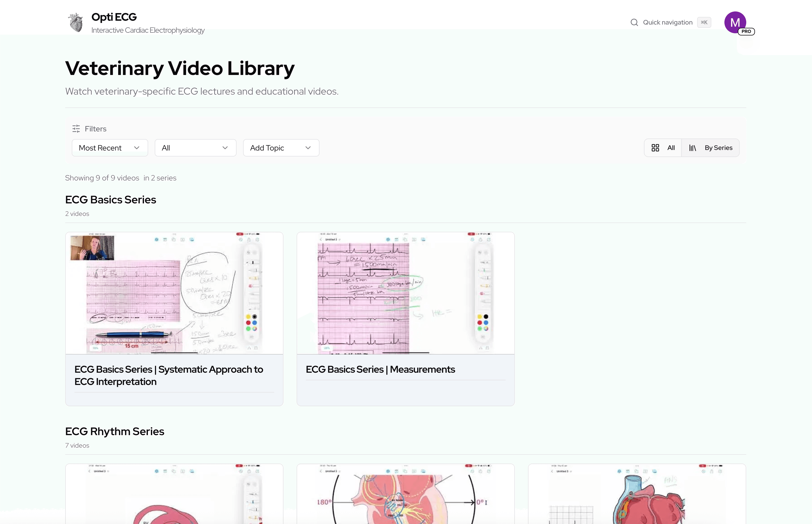Open the All topic filter dropdown
Screen dimensions: 812x524
point(195,147)
